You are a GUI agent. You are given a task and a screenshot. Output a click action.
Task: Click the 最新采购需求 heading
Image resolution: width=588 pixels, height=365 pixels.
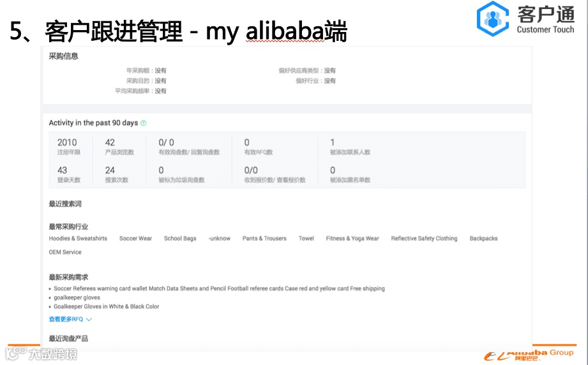point(68,277)
